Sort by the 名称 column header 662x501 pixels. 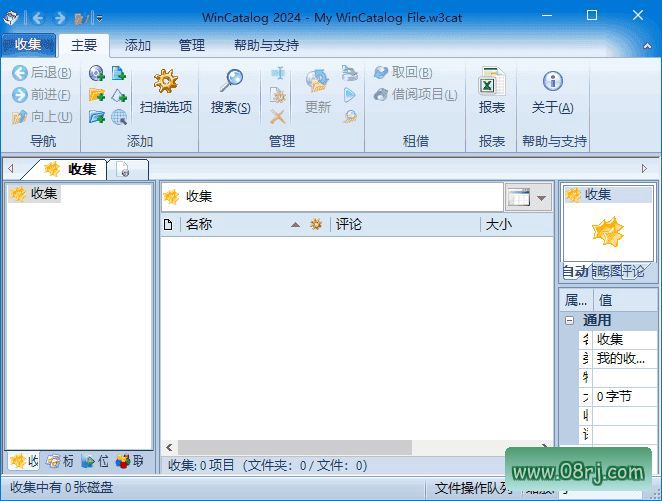(x=241, y=225)
